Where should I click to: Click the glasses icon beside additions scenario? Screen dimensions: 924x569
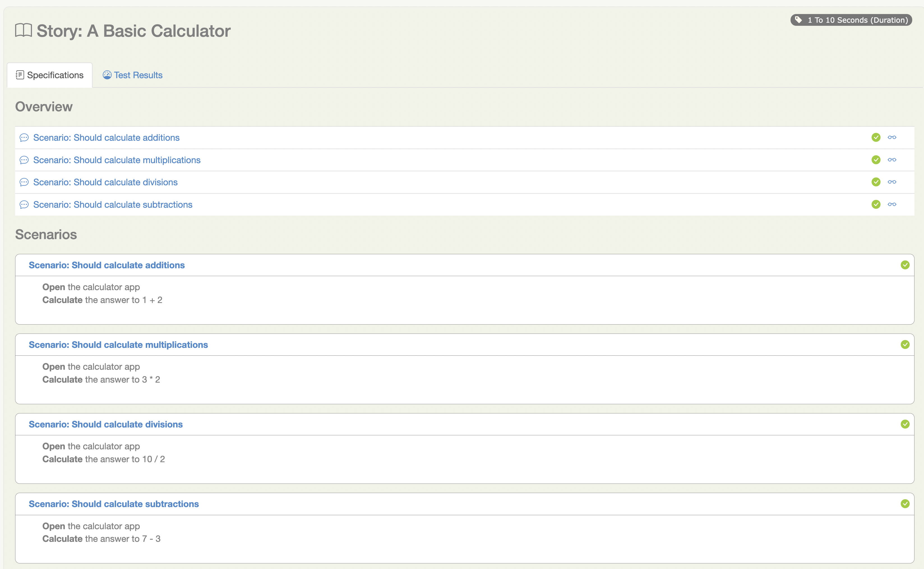[892, 137]
